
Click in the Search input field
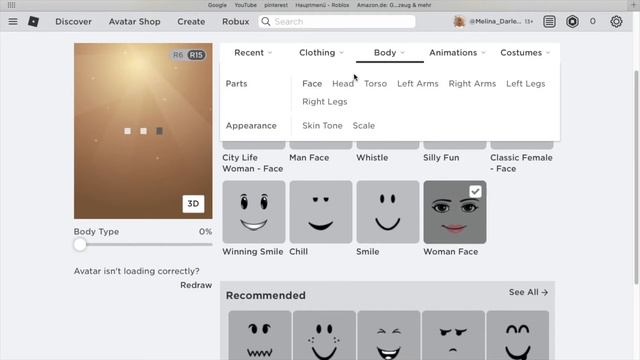coord(337,21)
